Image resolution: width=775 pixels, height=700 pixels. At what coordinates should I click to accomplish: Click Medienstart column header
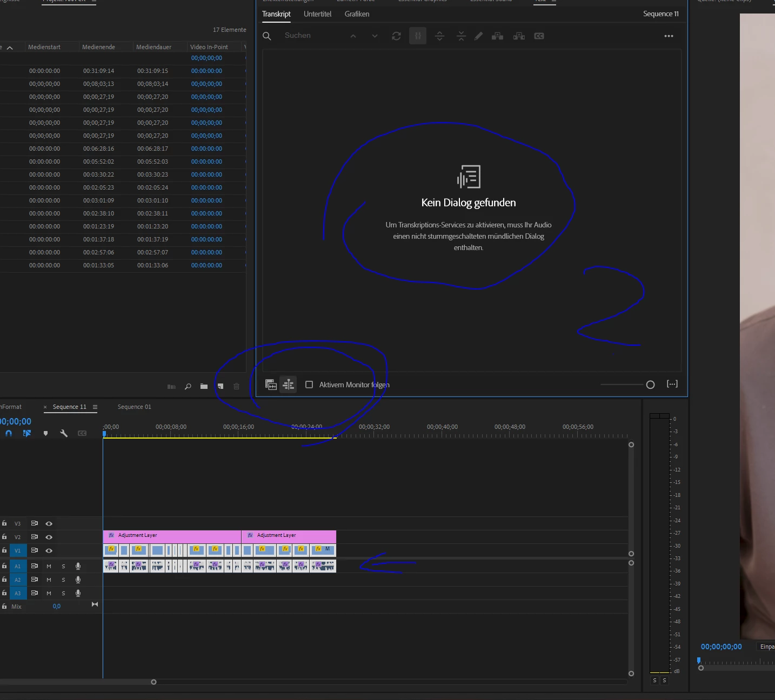[44, 47]
